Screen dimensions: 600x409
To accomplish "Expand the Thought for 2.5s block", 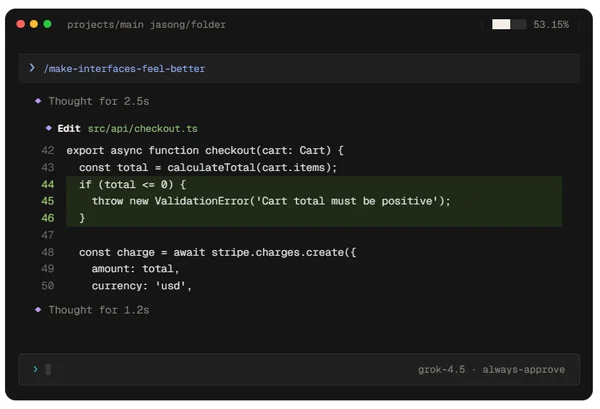I will 99,101.
